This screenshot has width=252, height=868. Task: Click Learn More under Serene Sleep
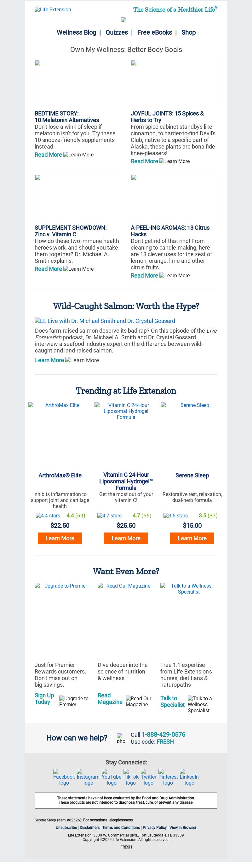[x=192, y=538]
